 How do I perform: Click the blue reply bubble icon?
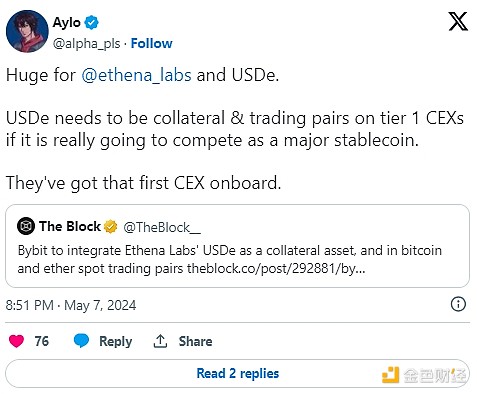click(x=81, y=341)
